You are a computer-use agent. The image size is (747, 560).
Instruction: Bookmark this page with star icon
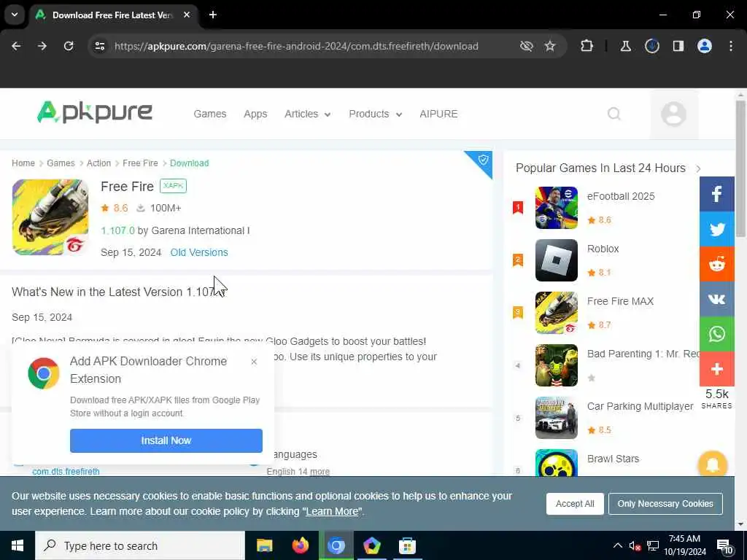point(550,46)
